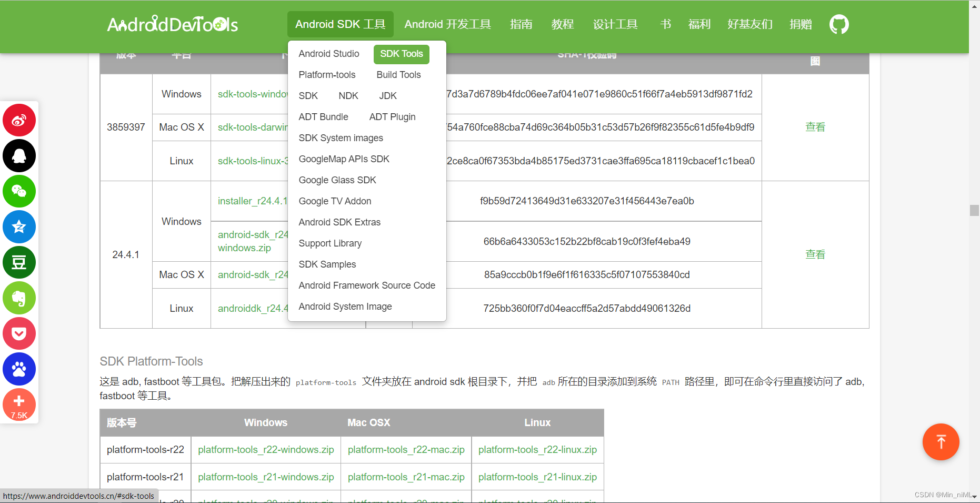Screen dimensions: 980x503
Task: Select Platform-tools from the menu
Action: (x=327, y=74)
